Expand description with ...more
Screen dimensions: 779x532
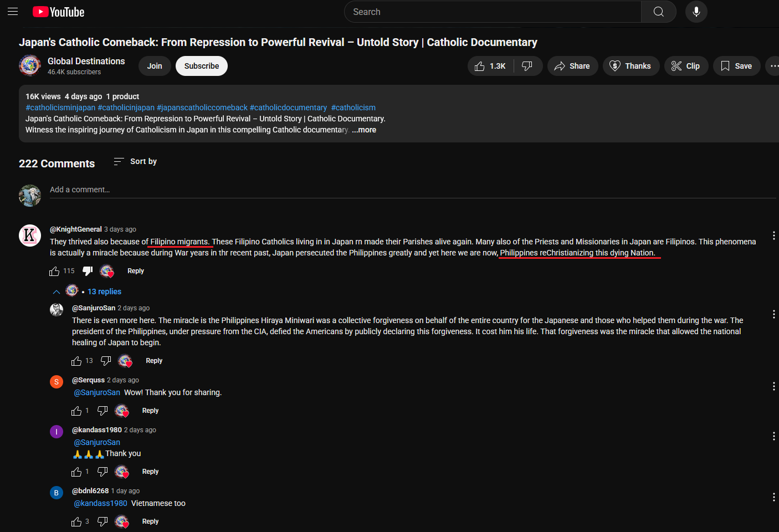pyautogui.click(x=364, y=130)
